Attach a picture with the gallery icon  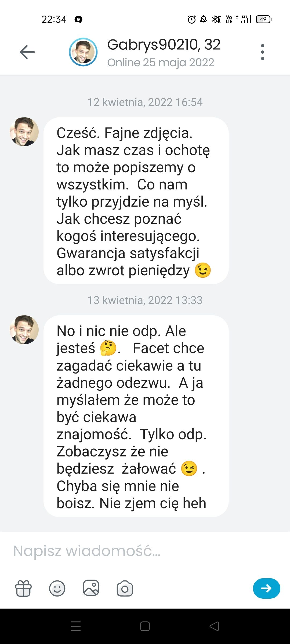click(x=91, y=588)
